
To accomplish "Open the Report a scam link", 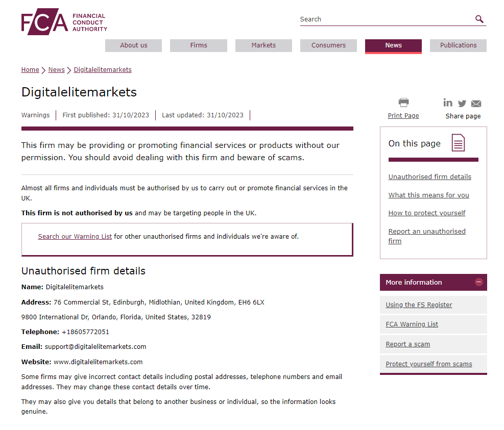I will 407,344.
